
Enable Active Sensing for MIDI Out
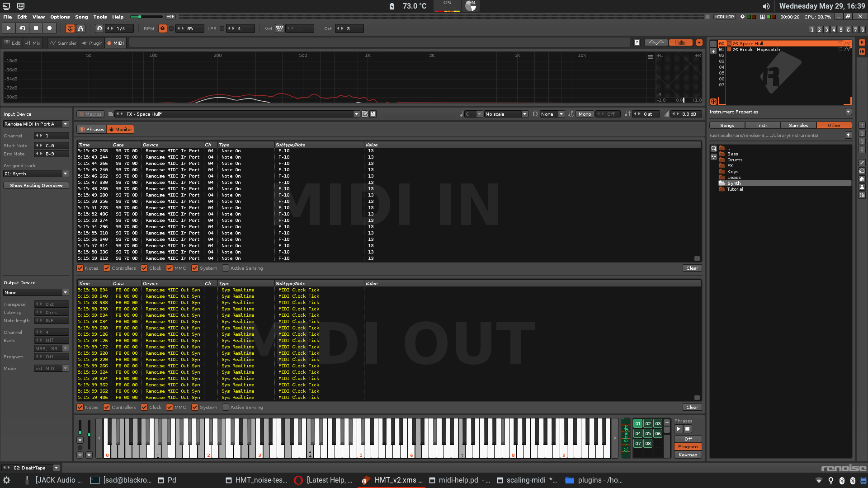click(226, 407)
